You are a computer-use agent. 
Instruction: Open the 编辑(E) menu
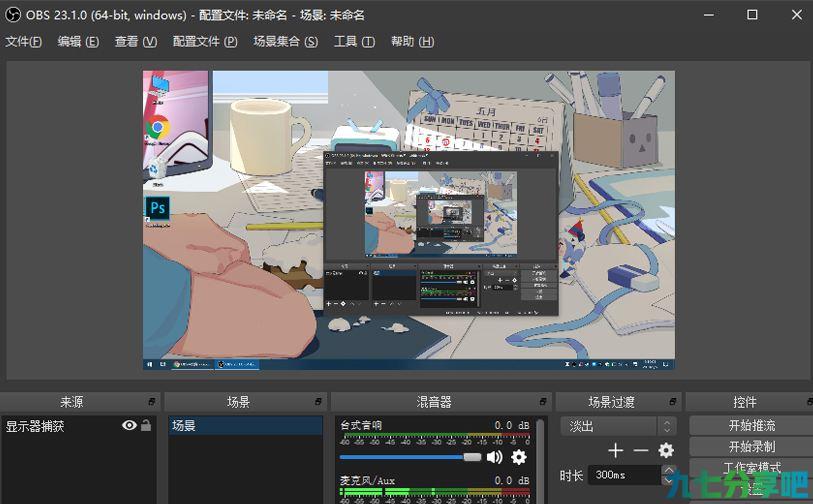[x=78, y=41]
